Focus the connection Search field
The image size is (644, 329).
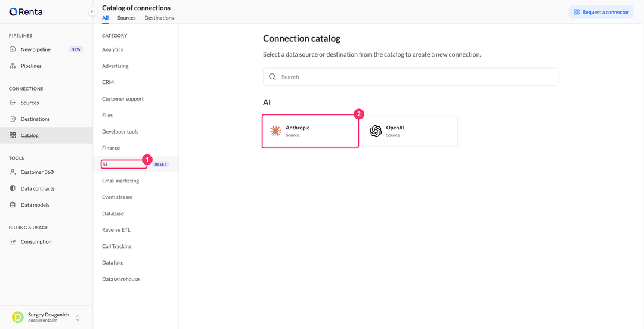410,77
